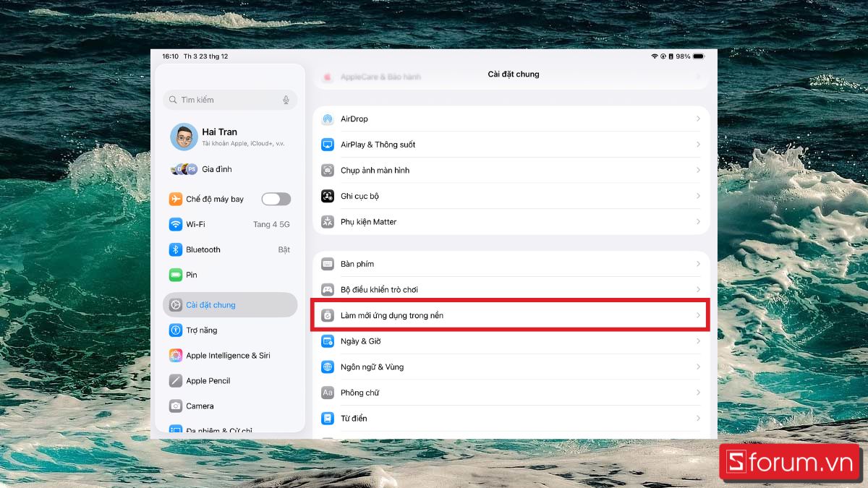Image resolution: width=868 pixels, height=488 pixels.
Task: Tap the Hai Tran profile avatar
Action: click(184, 137)
